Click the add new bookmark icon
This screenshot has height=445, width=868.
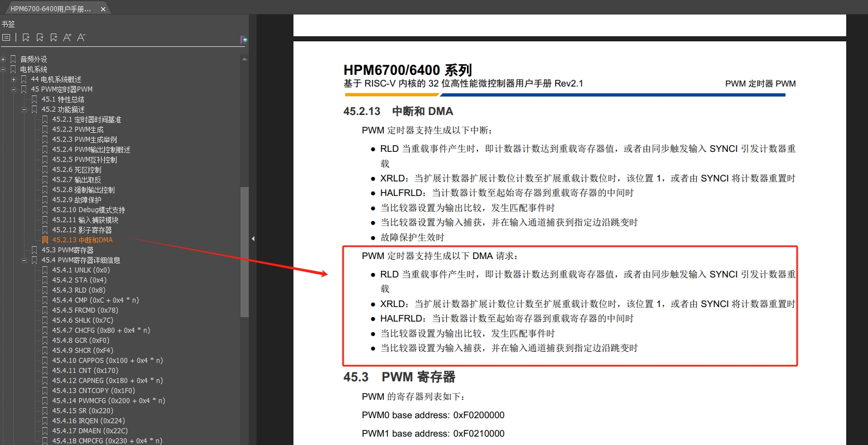39,37
